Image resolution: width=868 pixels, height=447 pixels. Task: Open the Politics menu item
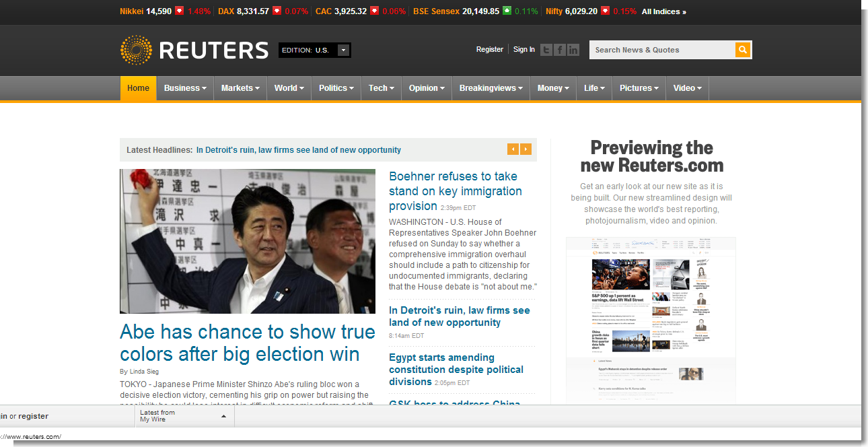pos(336,88)
